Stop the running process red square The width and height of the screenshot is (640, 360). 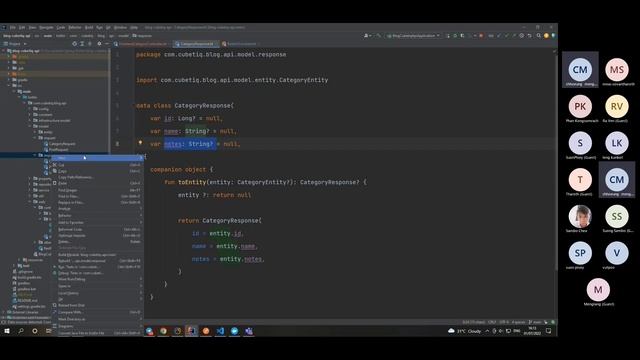(x=481, y=36)
